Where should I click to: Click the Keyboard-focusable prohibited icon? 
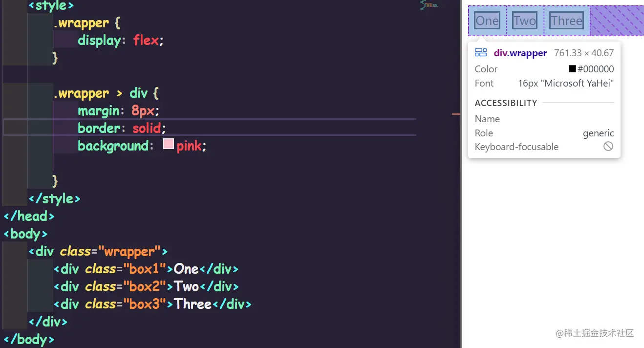[608, 147]
